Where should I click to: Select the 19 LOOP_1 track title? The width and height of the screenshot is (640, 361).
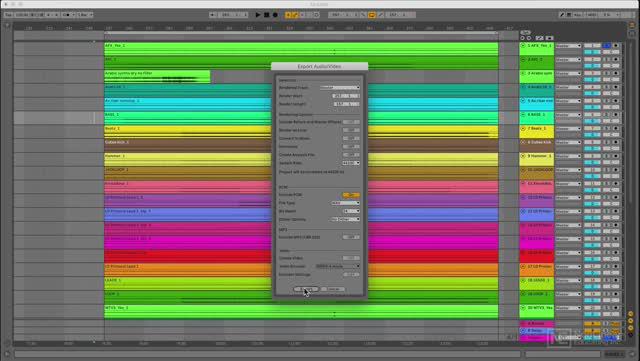539,294
